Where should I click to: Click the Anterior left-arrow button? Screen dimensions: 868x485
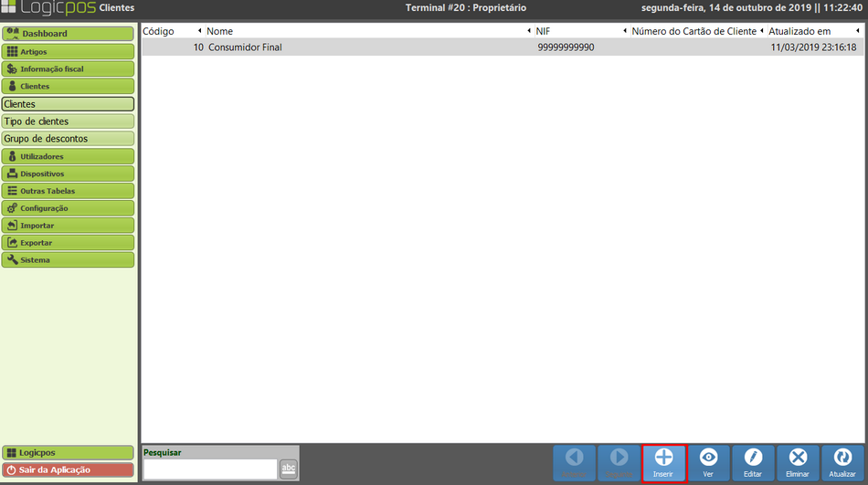click(575, 462)
